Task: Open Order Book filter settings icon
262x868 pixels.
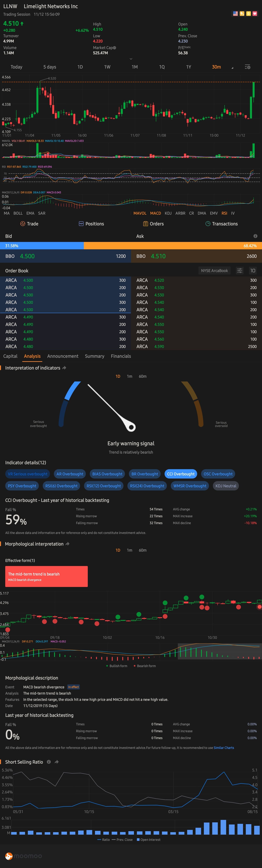Action: [239, 271]
